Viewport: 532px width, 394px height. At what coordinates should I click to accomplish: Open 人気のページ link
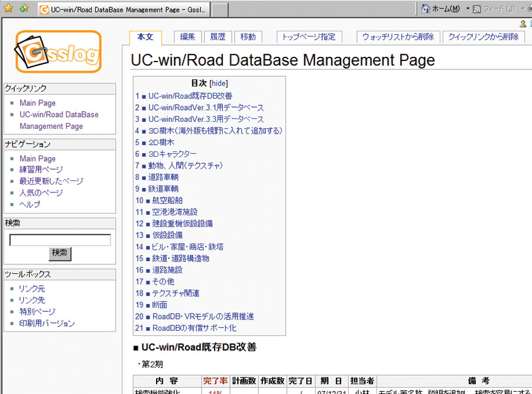coord(41,193)
